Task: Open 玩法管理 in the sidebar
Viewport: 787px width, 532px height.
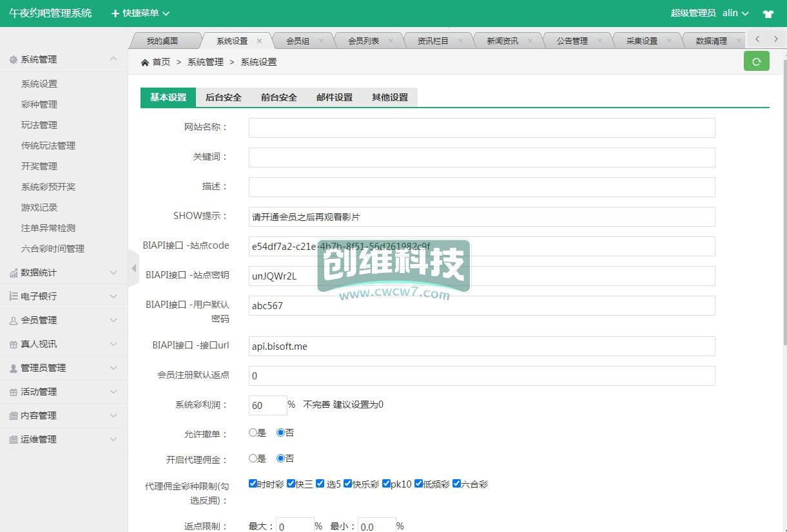Action: pos(39,125)
